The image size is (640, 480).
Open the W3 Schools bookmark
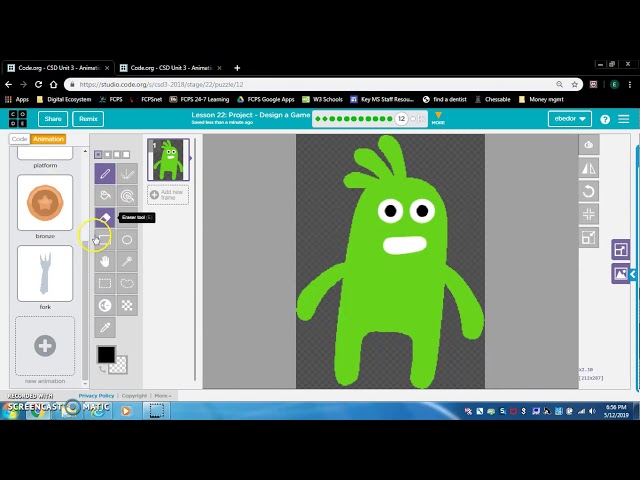(322, 99)
